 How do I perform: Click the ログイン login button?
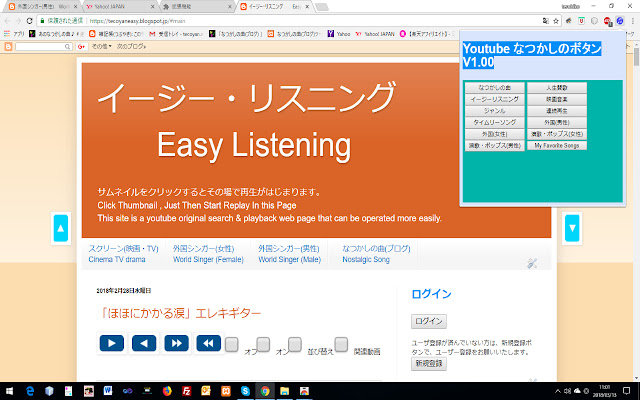point(429,321)
